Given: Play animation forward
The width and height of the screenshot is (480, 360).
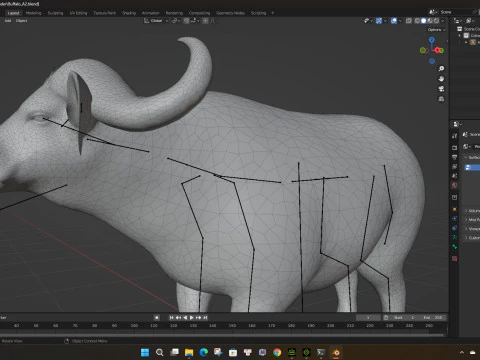Looking at the screenshot, I should tap(192, 318).
